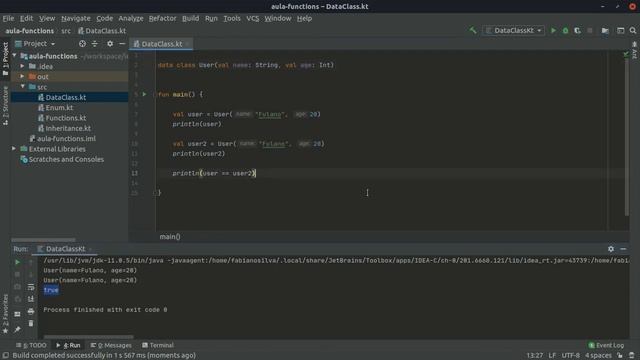
Task: Expand the .idea folder
Action: point(22,66)
